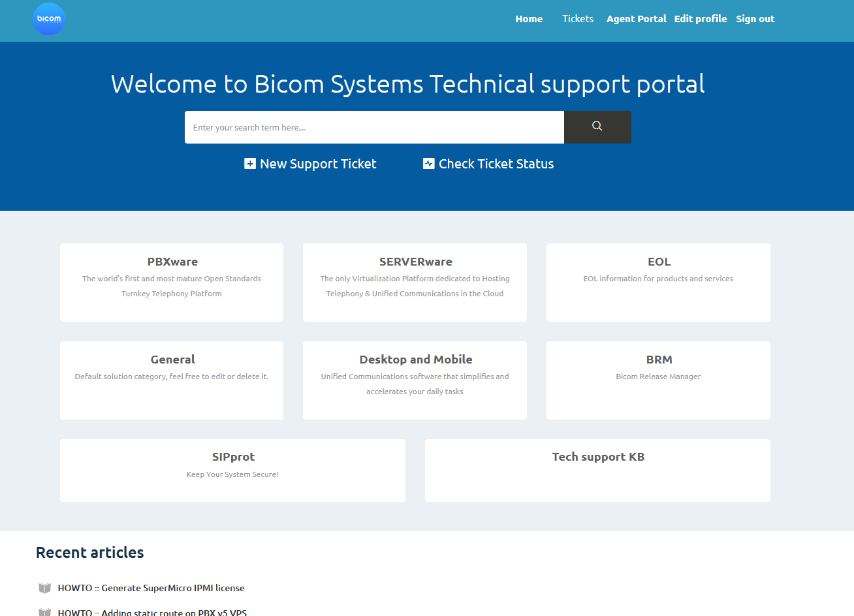This screenshot has width=854, height=616.
Task: Click 'EOL information for products and services' text
Action: [x=658, y=279]
